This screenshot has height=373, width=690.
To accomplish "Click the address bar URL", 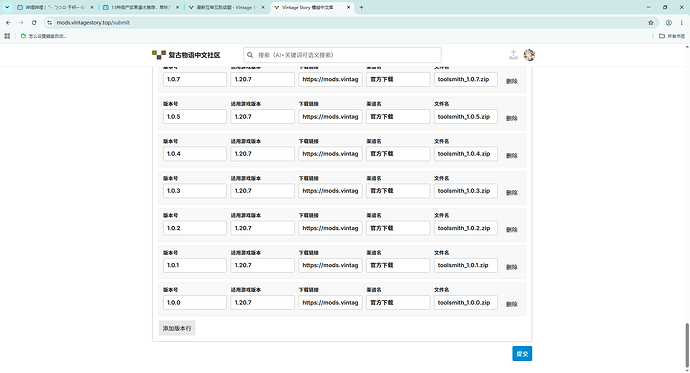I will click(x=93, y=22).
